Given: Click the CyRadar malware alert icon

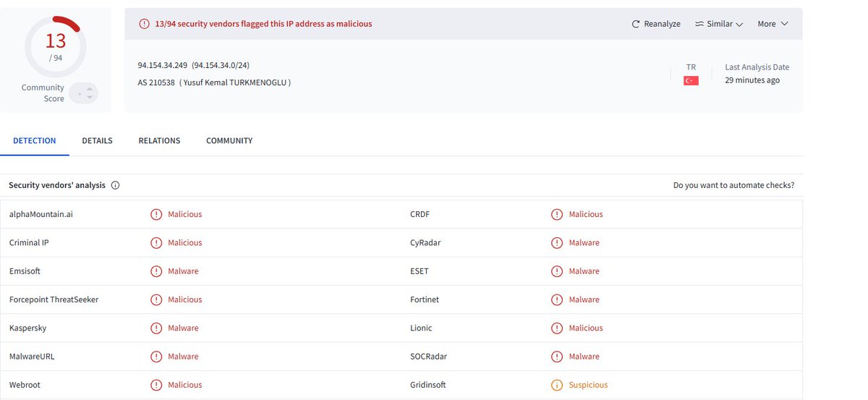Looking at the screenshot, I should (557, 243).
